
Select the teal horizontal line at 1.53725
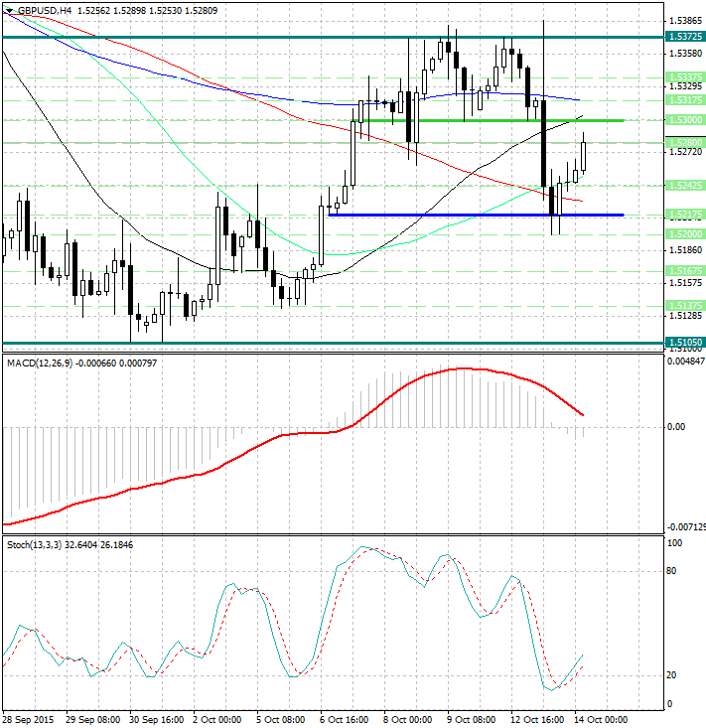(333, 37)
